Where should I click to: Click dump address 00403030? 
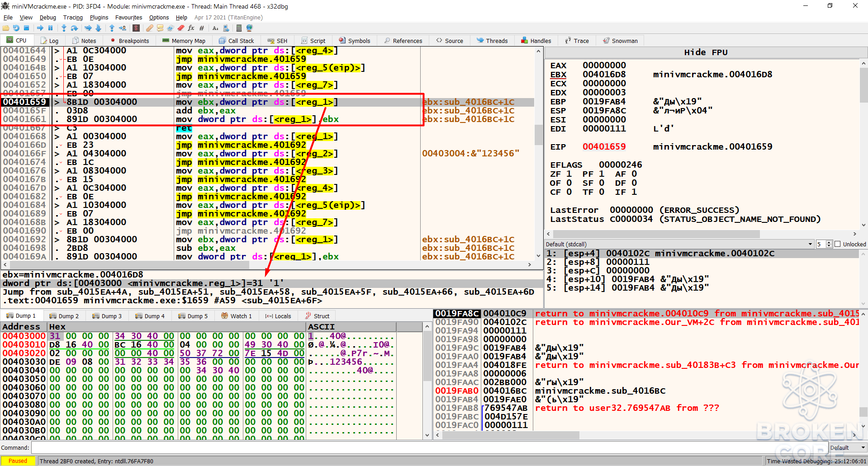(x=24, y=362)
